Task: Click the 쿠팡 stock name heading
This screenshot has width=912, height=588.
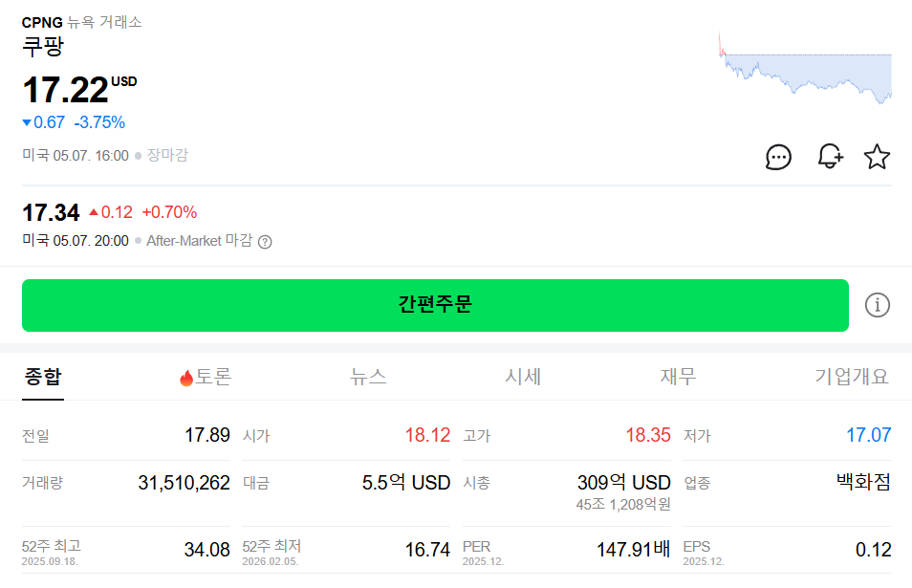Action: coord(42,47)
